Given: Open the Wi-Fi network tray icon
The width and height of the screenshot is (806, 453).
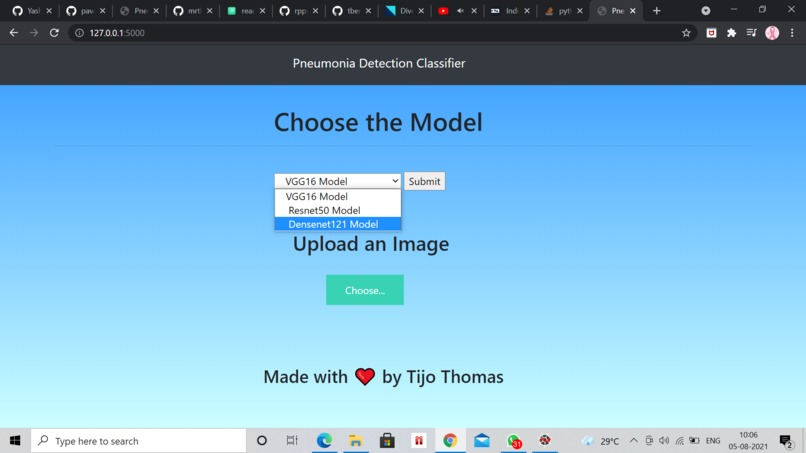Looking at the screenshot, I should (679, 441).
